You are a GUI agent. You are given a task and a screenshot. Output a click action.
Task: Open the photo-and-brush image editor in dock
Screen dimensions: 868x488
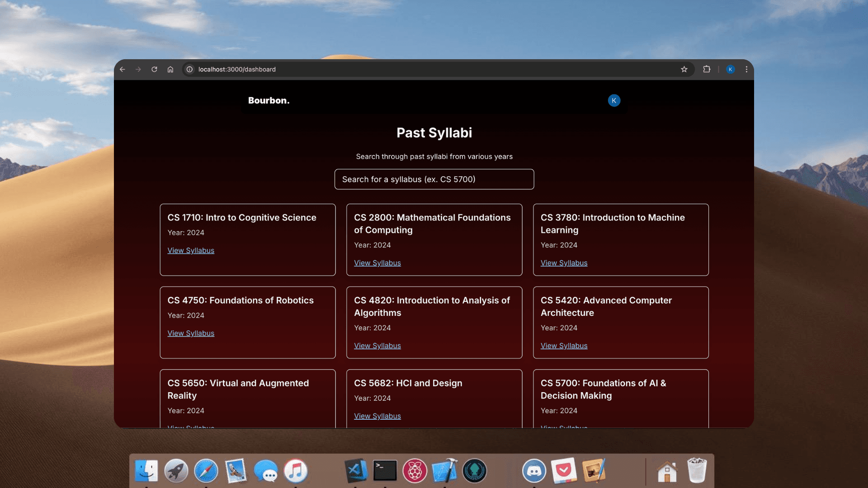click(x=594, y=471)
